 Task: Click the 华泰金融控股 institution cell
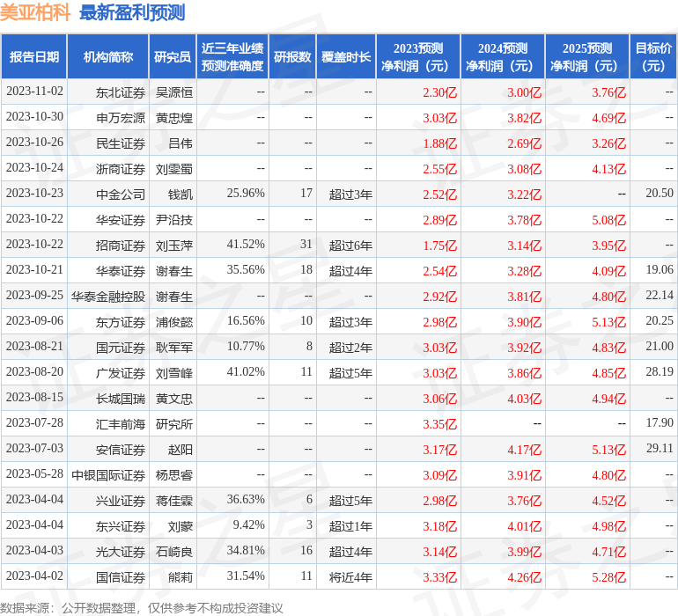click(108, 297)
